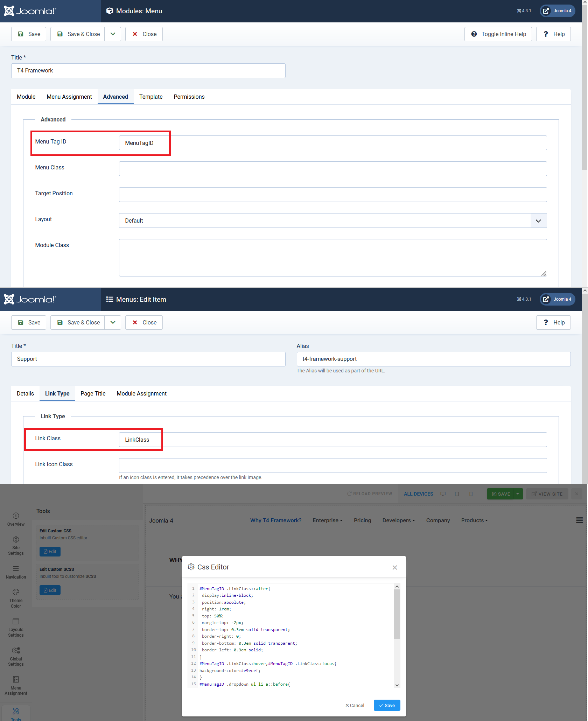Expand the Developers menu in preview
This screenshot has height=721, width=588.
(x=399, y=520)
